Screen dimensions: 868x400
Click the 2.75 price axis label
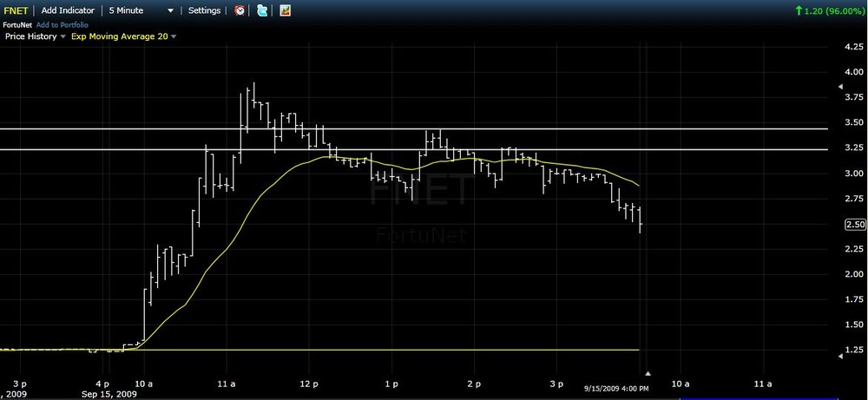click(855, 198)
